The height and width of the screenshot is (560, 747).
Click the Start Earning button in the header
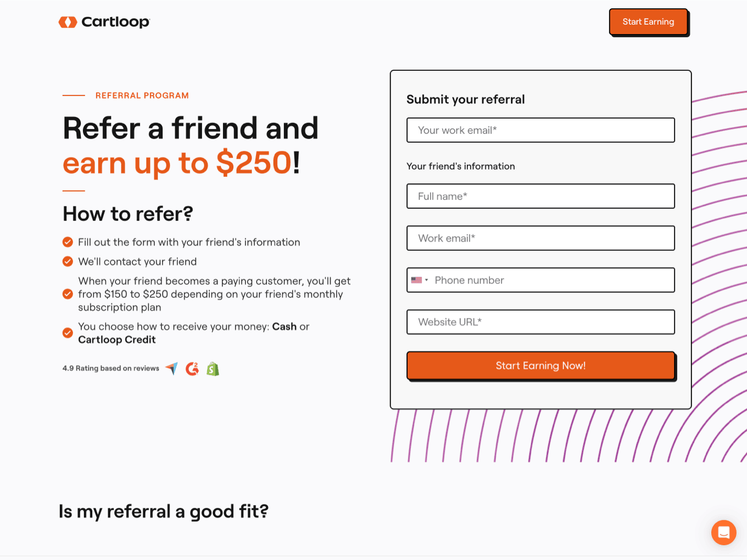pyautogui.click(x=648, y=21)
